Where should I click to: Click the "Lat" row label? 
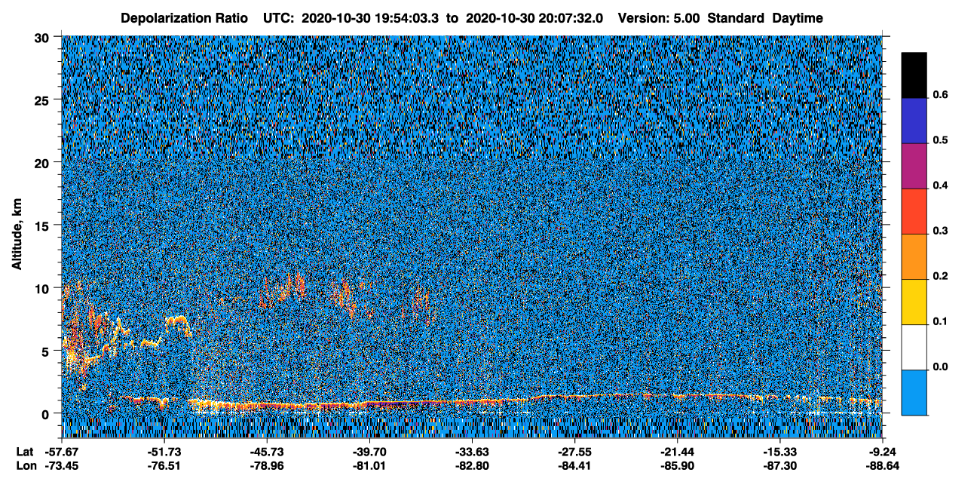coord(24,451)
